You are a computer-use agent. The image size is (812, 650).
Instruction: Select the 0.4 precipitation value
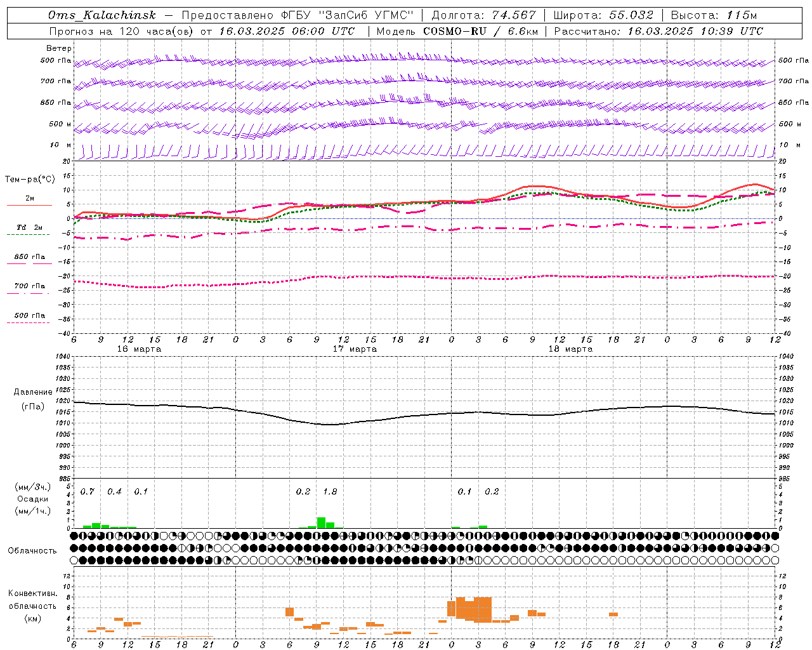(114, 492)
